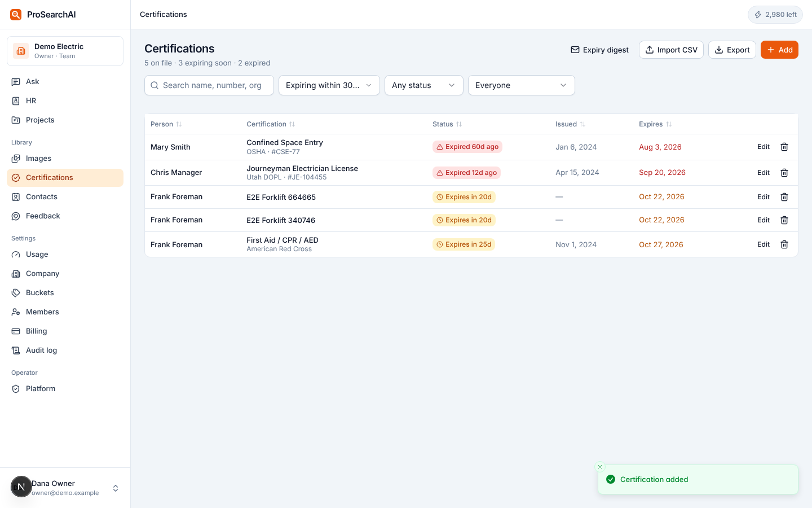Screen dimensions: 812x508
Task: Switch the Demo Electric team selector
Action: point(65,51)
